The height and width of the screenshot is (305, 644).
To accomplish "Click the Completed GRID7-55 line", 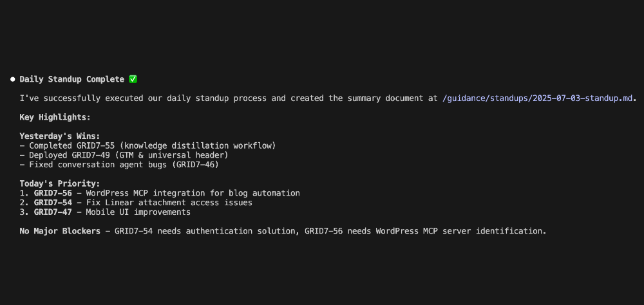I will [x=148, y=145].
